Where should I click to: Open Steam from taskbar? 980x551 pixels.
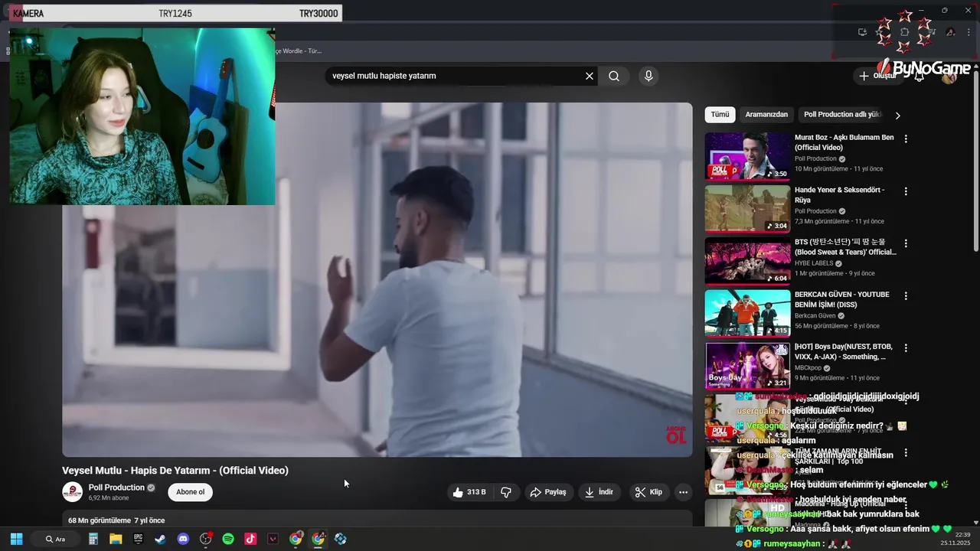[x=160, y=539]
